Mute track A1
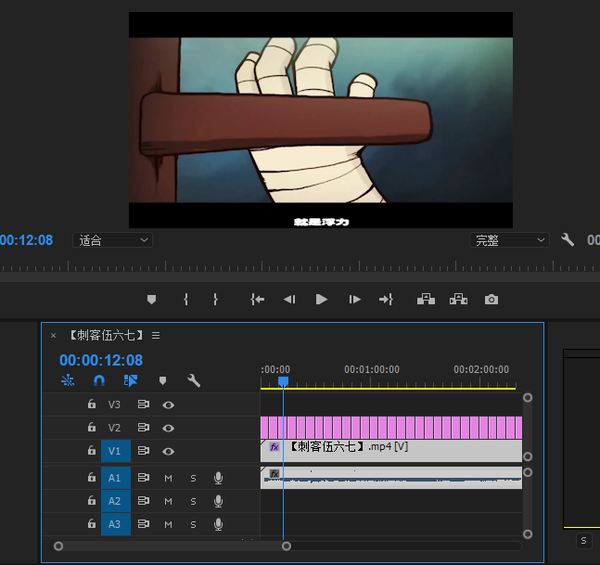This screenshot has width=600, height=565. click(168, 478)
